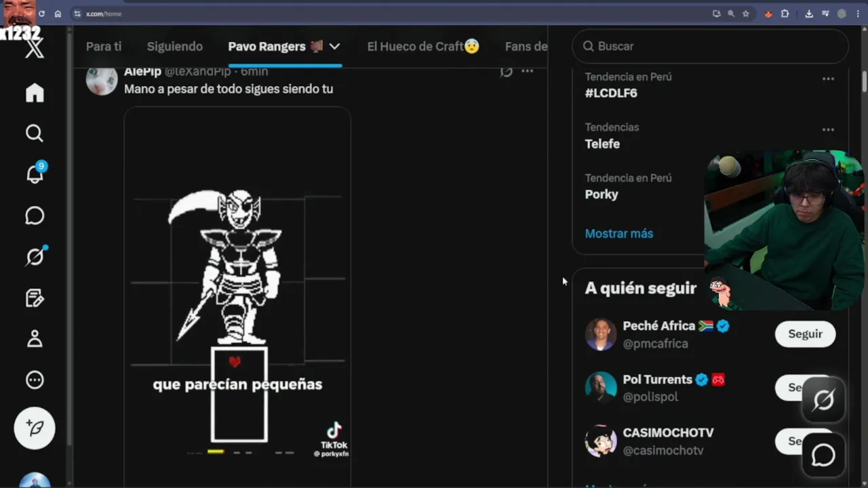Open options for the #LCDLF6 trend
This screenshot has height=488, width=868.
828,79
